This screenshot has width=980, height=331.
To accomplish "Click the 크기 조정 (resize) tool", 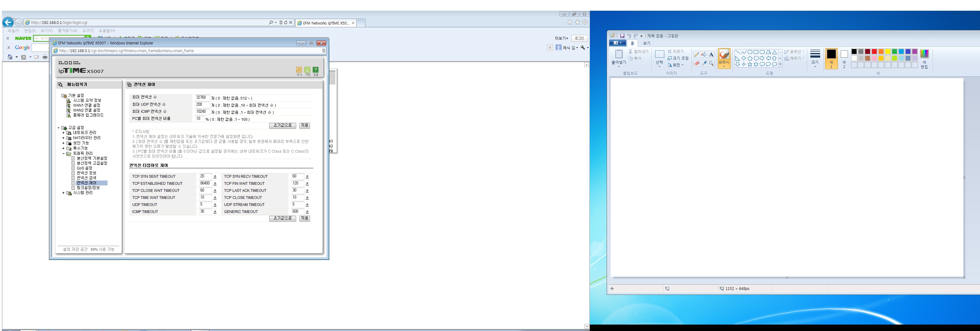I will tap(678, 58).
